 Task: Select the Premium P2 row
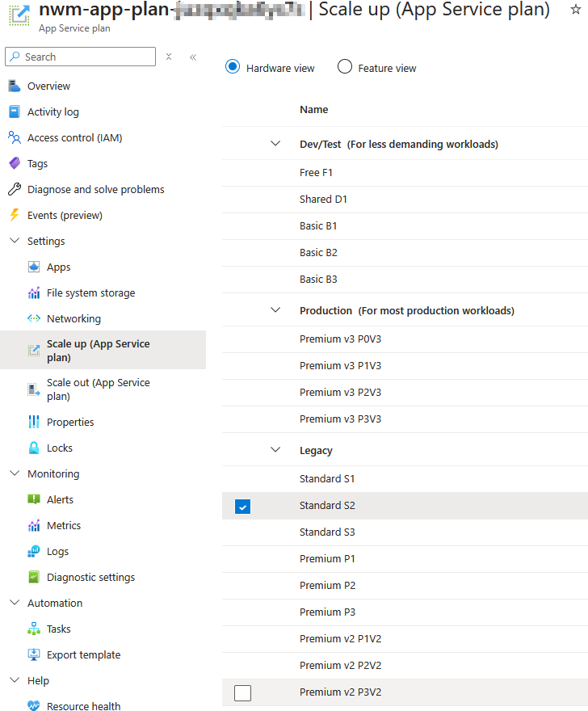(405, 586)
